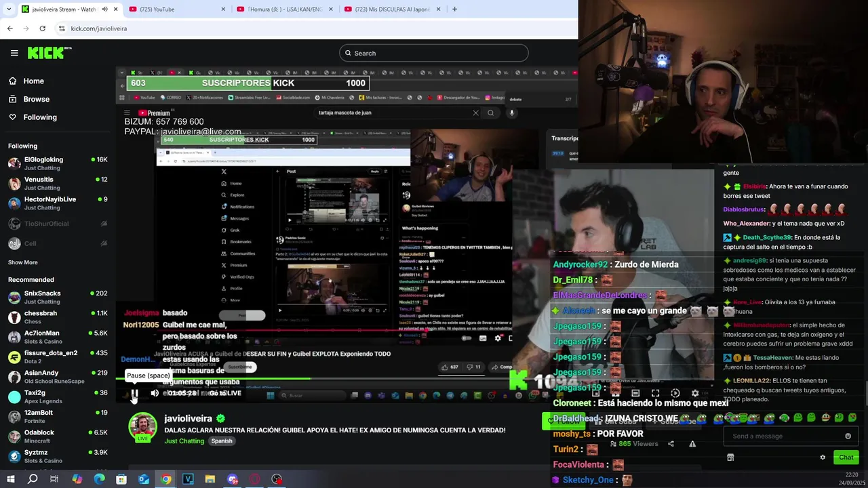Click the chat panel scrollbar

point(865,394)
